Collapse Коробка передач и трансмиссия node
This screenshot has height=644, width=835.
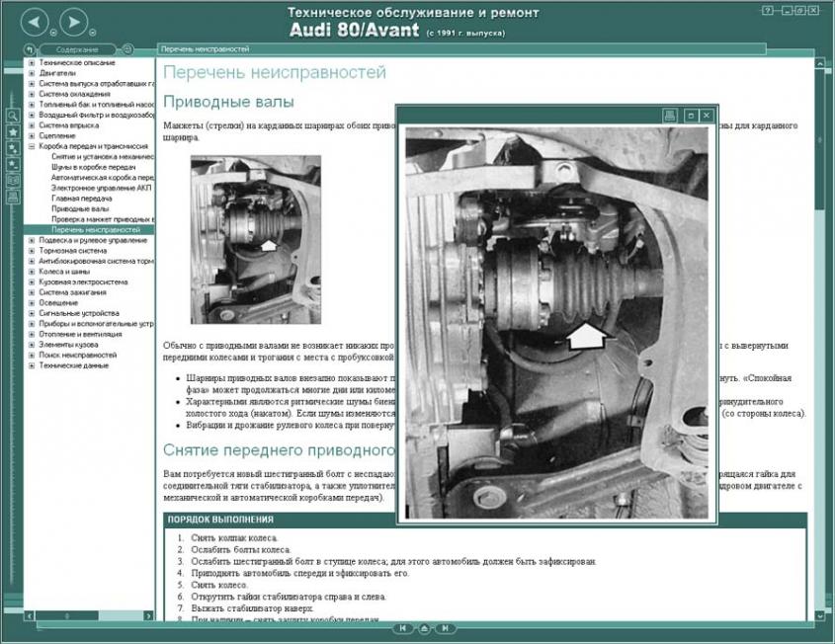[x=32, y=146]
